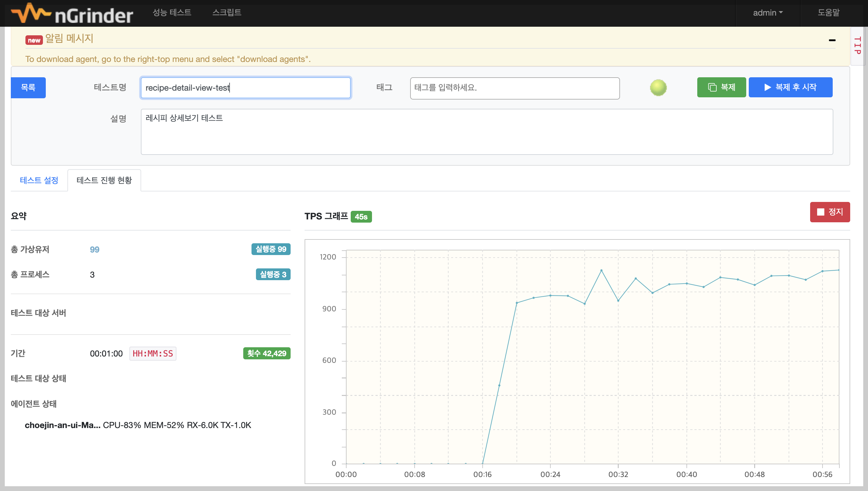Screen dimensions: 868x491
Task: Click the 45s TPS graph badge
Action: coord(361,217)
